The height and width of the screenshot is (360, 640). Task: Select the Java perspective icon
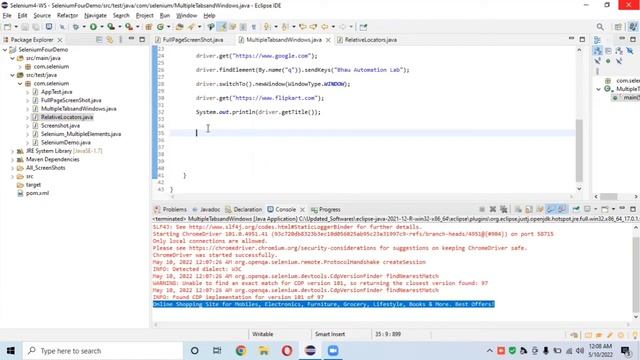[x=633, y=27]
